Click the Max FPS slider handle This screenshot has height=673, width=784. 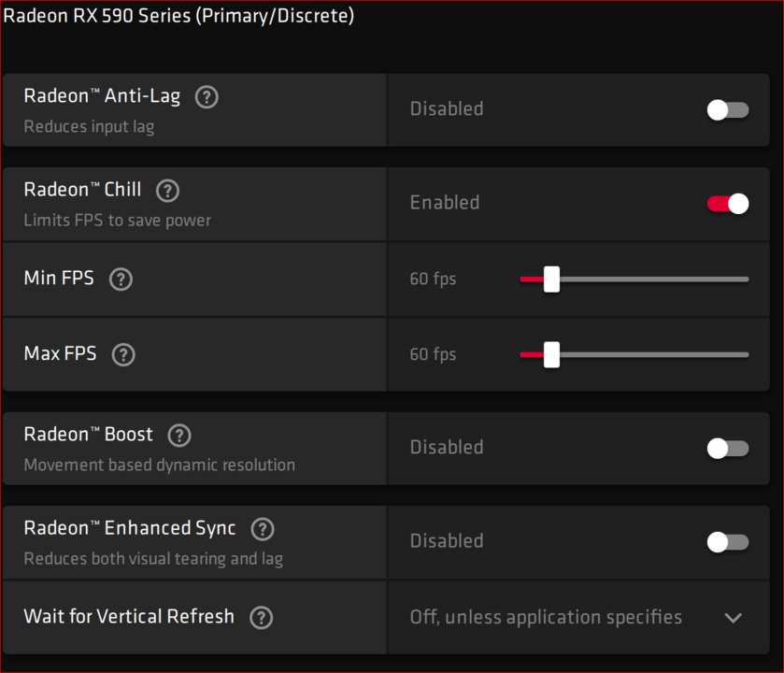point(551,354)
